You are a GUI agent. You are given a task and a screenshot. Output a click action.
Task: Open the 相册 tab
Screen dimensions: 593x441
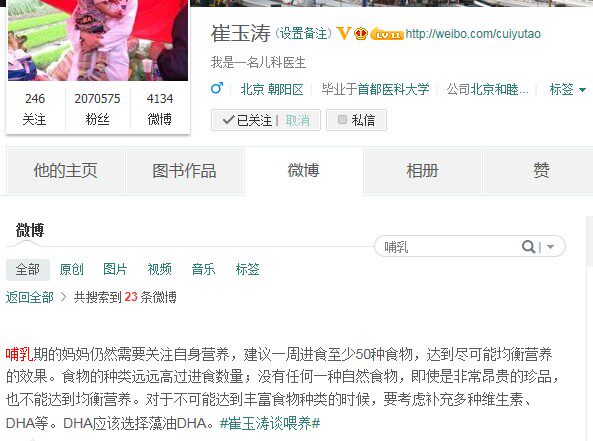422,171
